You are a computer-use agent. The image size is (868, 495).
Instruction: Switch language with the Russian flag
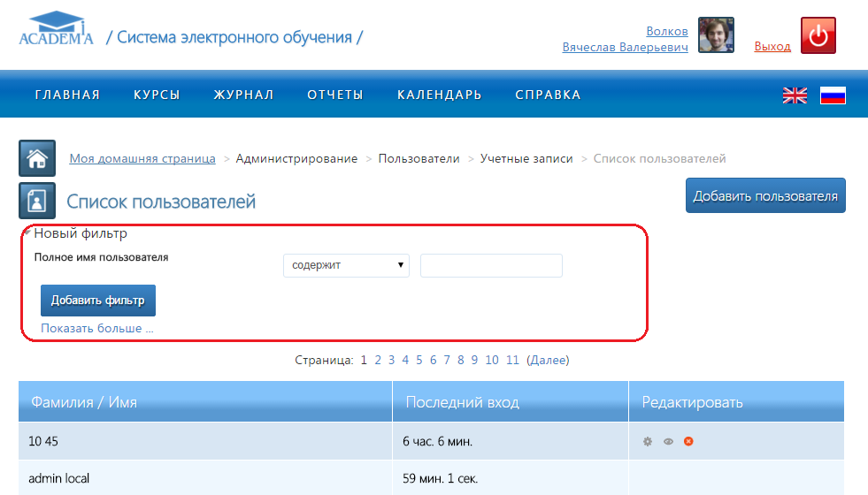tap(833, 95)
